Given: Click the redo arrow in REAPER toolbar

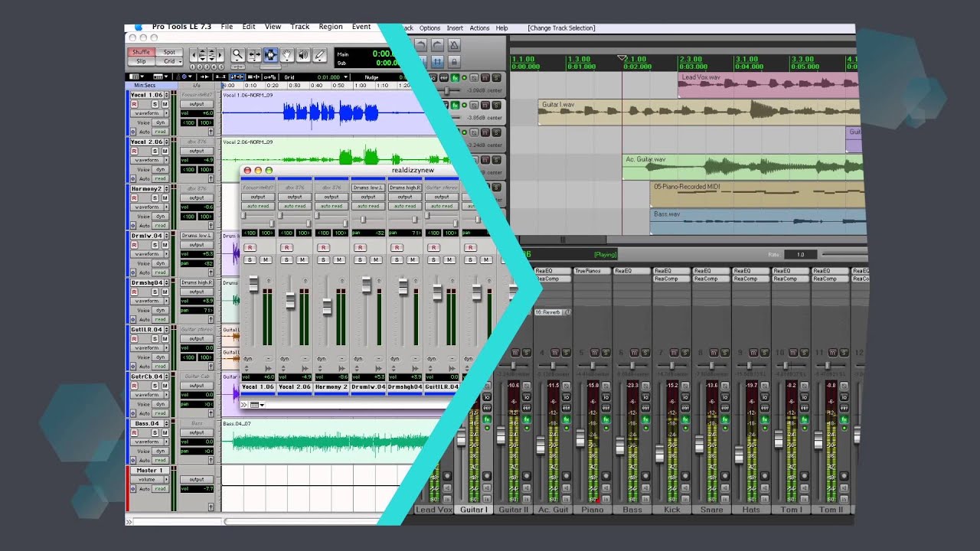Looking at the screenshot, I should [437, 45].
